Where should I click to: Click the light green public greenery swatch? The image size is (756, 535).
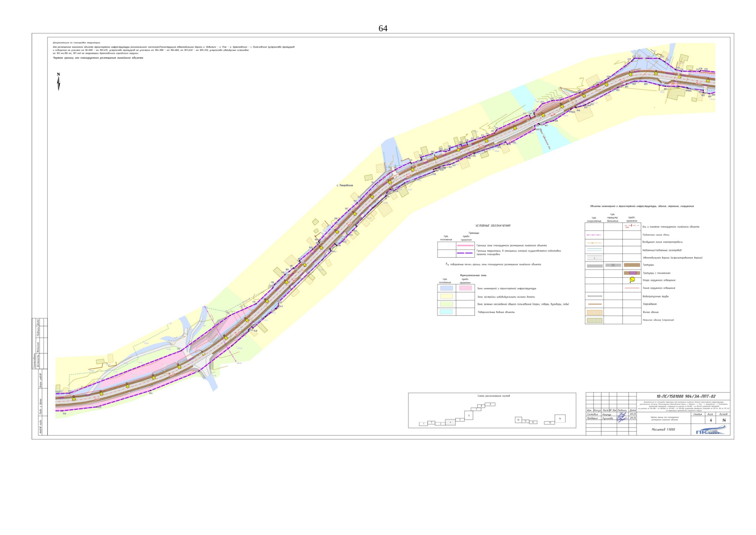point(446,304)
